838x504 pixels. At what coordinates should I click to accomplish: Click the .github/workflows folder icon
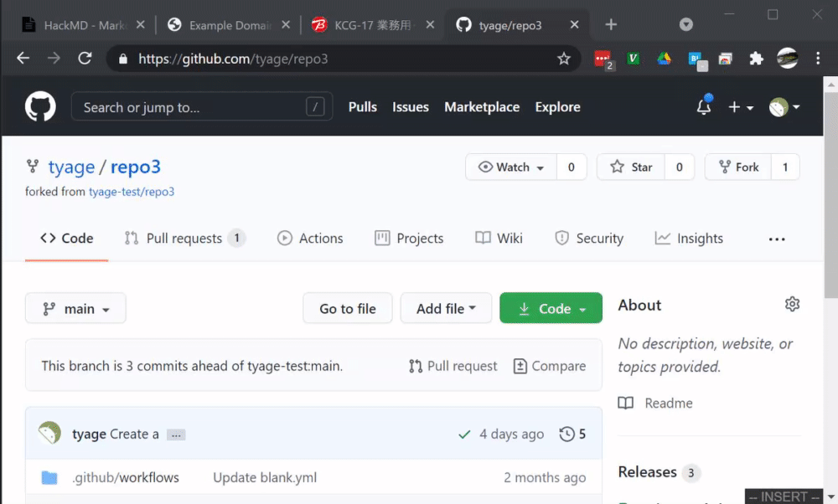pyautogui.click(x=49, y=477)
